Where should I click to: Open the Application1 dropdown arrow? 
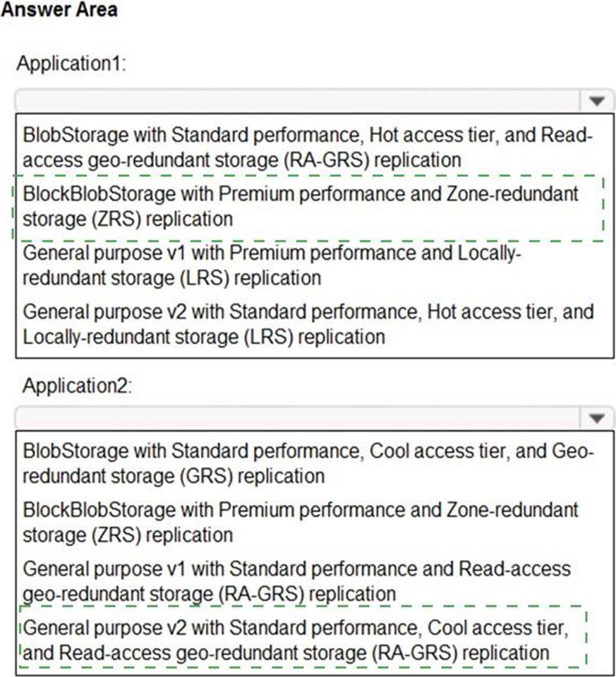[x=597, y=101]
